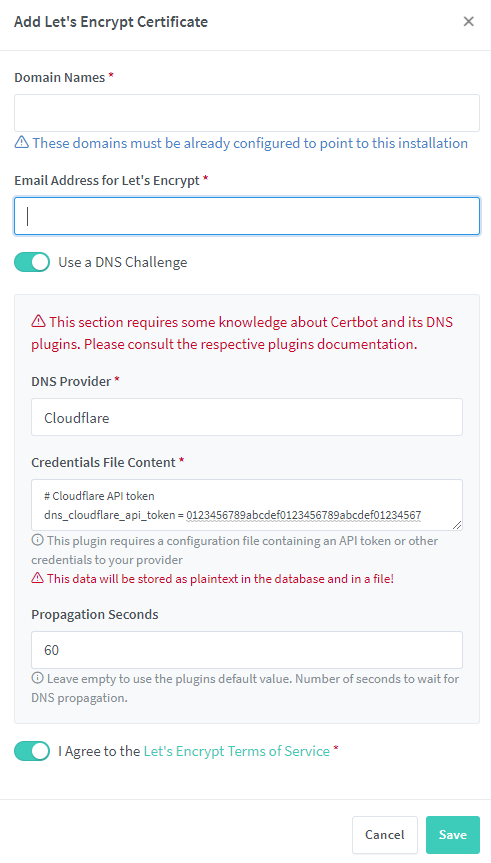The height and width of the screenshot is (863, 491).
Task: Click the dns_cloudflare_api_token value text
Action: pos(304,515)
